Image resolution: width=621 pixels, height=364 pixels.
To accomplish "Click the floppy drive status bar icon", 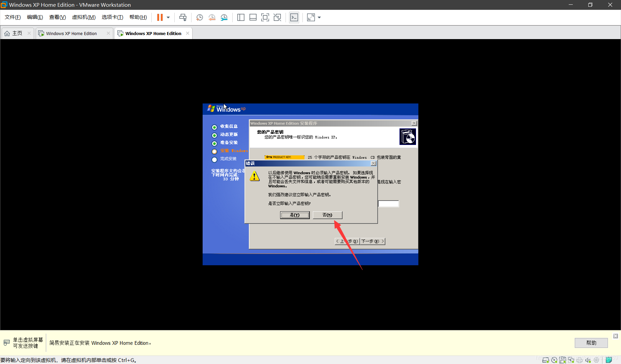I will pos(563,360).
